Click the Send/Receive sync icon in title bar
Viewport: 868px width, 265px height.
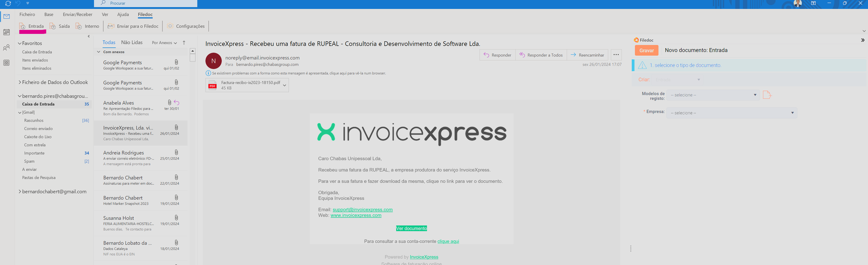click(x=8, y=3)
